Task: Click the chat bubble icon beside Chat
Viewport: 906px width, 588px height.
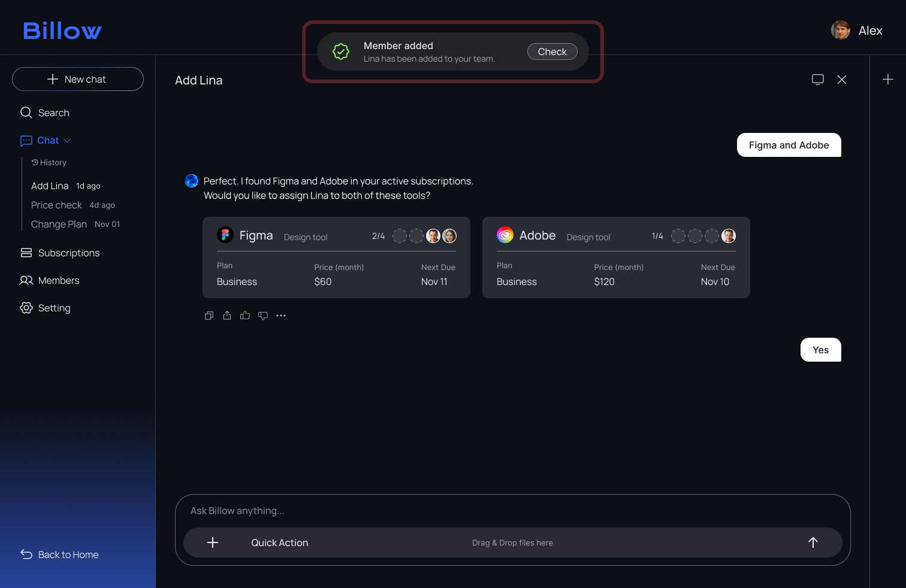Action: point(26,141)
